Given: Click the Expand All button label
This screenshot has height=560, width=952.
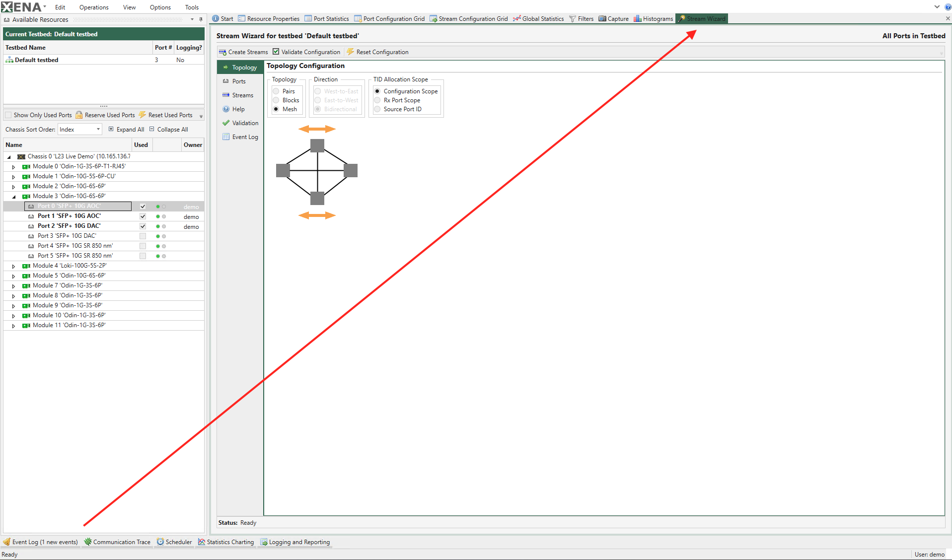Looking at the screenshot, I should coord(131,130).
